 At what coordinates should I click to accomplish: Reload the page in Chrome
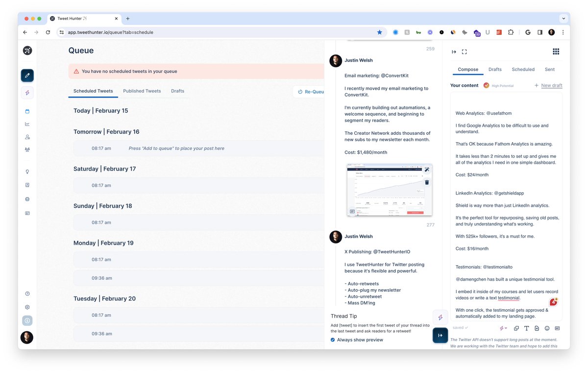pyautogui.click(x=48, y=32)
